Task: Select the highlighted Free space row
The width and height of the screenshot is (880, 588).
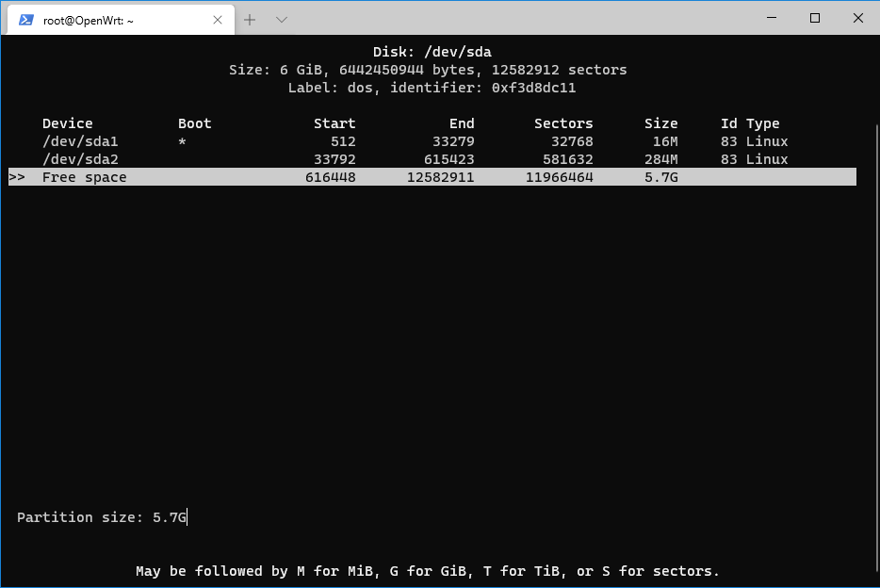Action: [432, 177]
